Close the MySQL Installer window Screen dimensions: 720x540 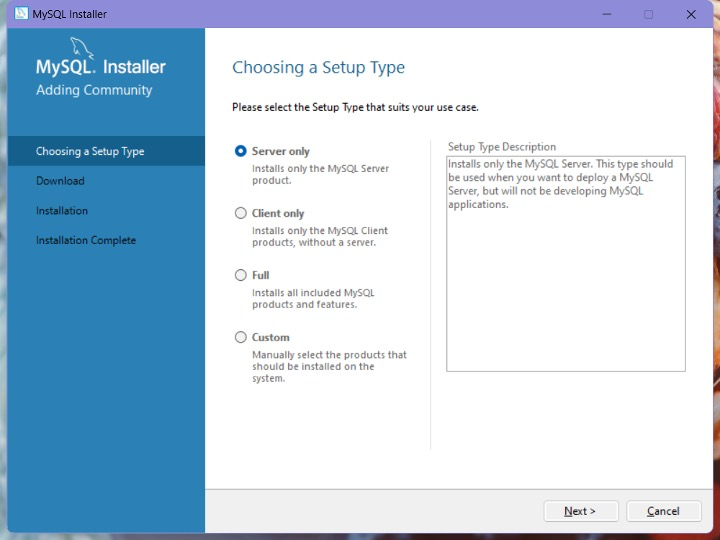click(x=691, y=14)
